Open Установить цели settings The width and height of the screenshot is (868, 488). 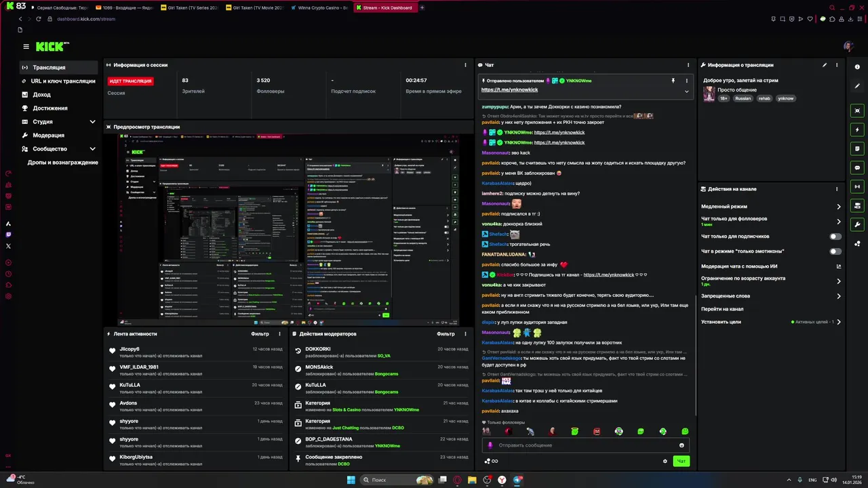coord(771,322)
